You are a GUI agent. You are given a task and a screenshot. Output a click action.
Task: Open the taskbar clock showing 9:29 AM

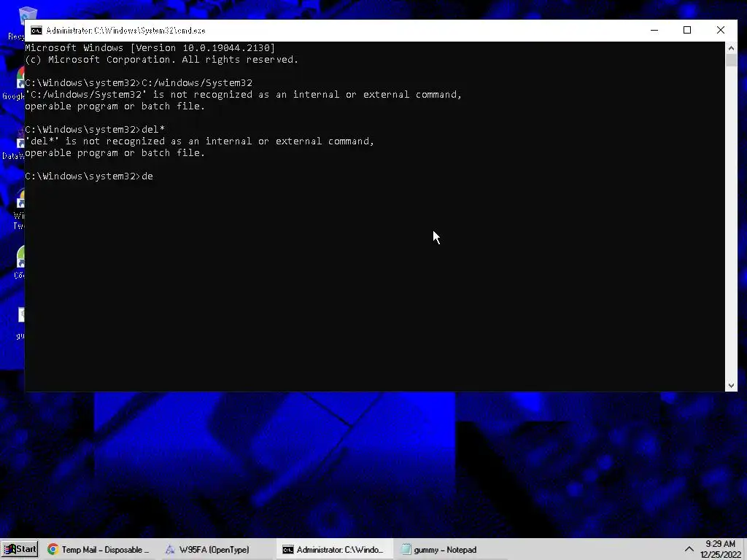pos(720,544)
